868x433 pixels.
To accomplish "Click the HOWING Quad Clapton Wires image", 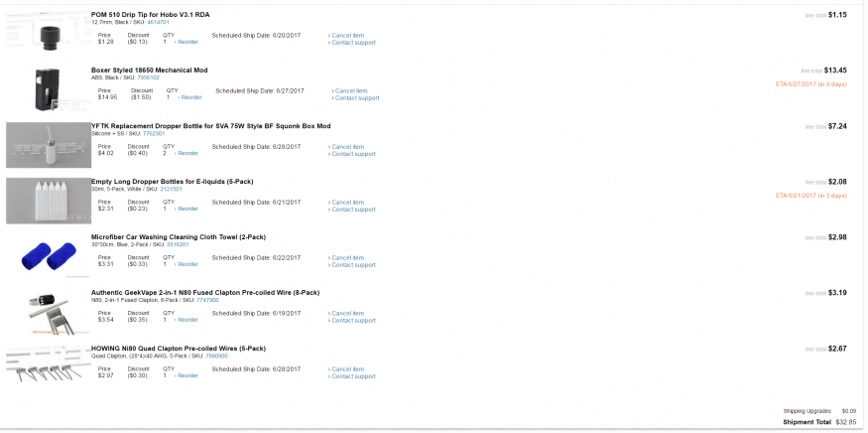I will 48,365.
